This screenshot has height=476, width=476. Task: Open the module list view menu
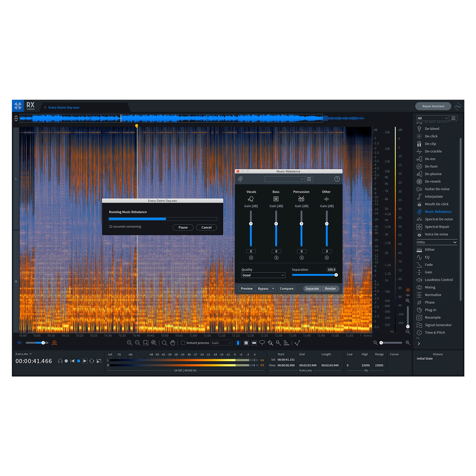click(x=453, y=118)
